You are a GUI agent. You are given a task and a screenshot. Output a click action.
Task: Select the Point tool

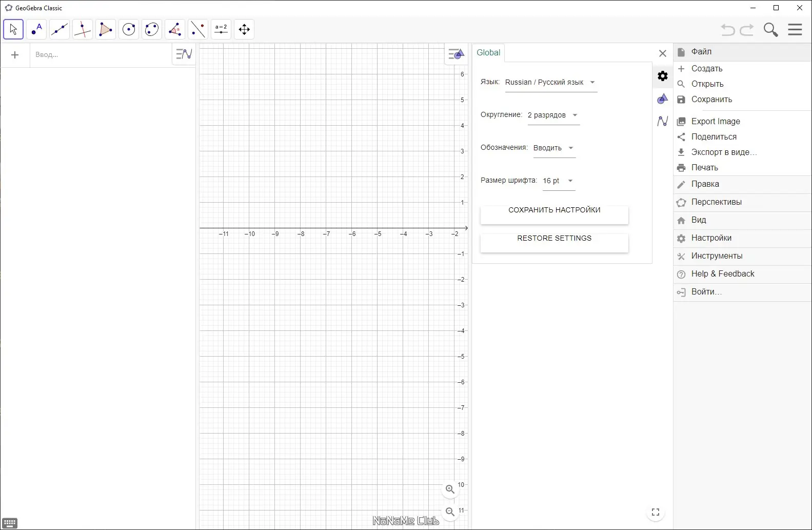[36, 29]
